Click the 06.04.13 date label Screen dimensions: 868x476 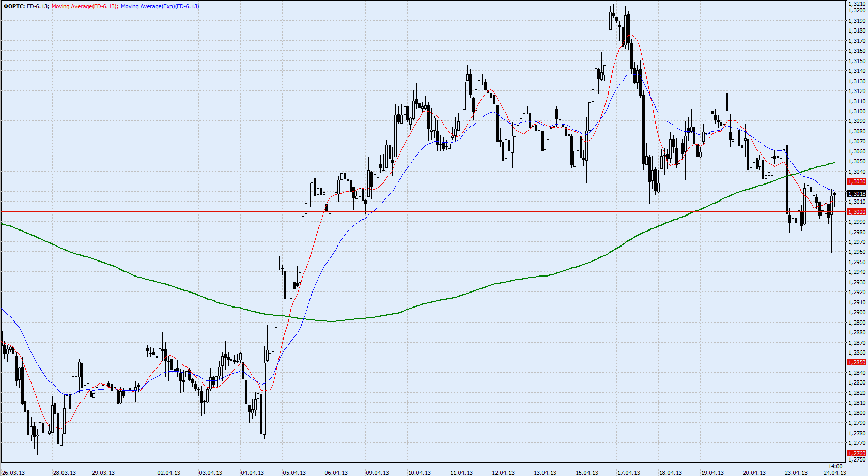[336, 472]
